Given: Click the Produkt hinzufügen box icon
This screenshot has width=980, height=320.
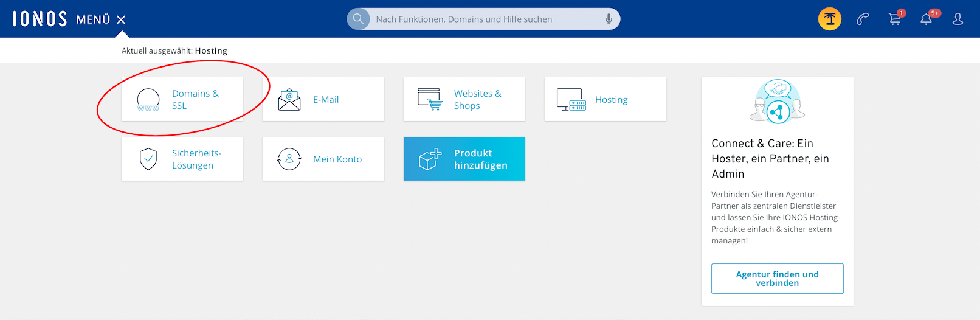Looking at the screenshot, I should (430, 159).
